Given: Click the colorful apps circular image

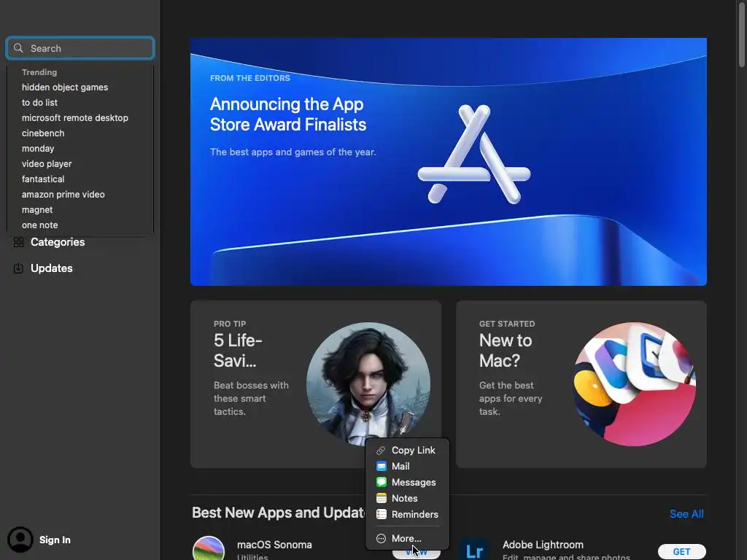Looking at the screenshot, I should pyautogui.click(x=634, y=384).
